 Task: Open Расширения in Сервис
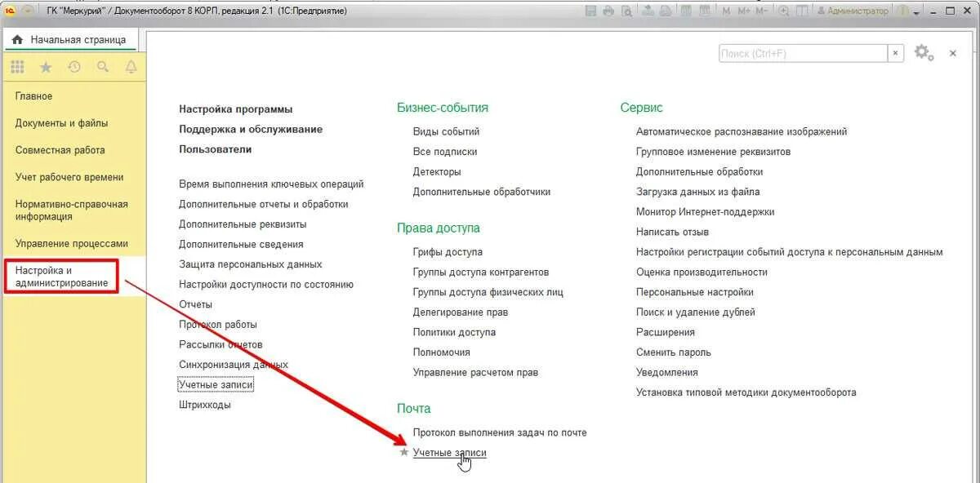[666, 332]
